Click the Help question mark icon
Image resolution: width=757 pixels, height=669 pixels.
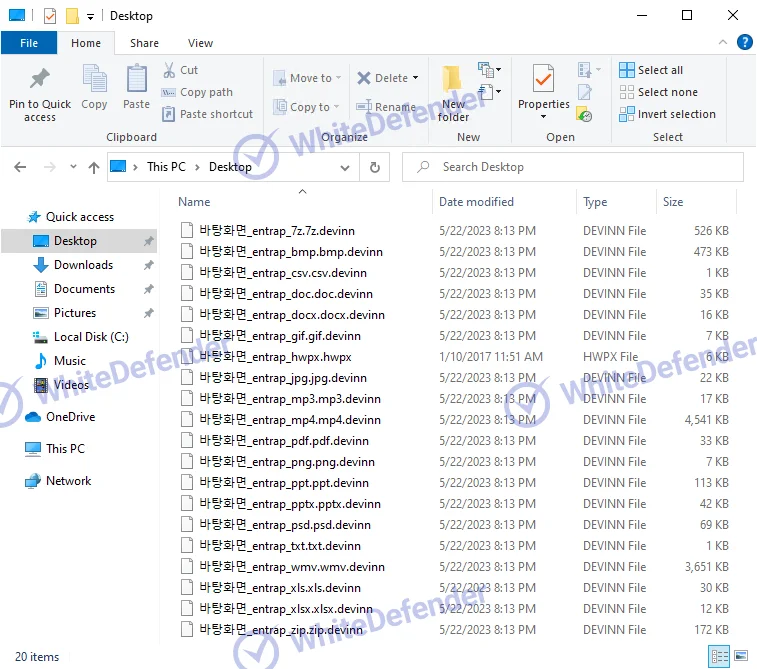(x=744, y=42)
